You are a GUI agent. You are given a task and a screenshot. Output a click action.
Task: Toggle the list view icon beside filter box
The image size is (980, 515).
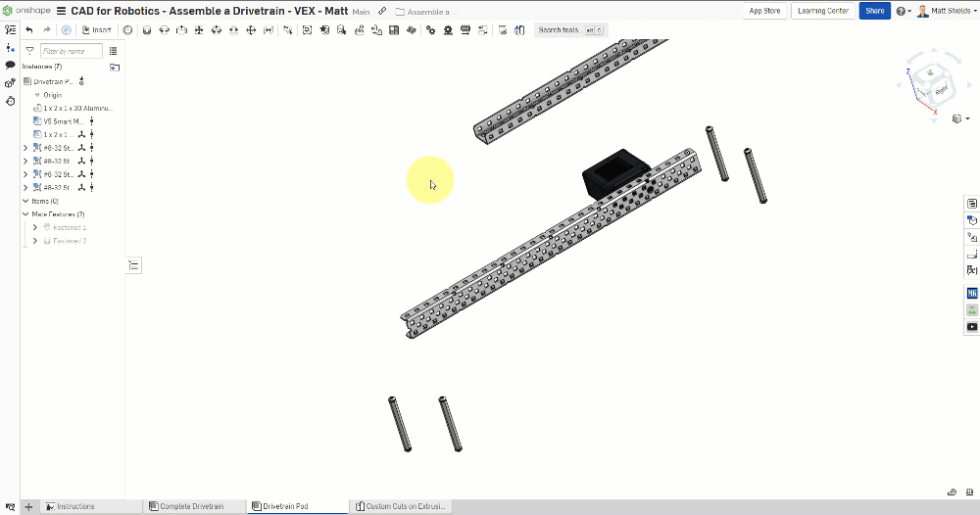coord(114,51)
